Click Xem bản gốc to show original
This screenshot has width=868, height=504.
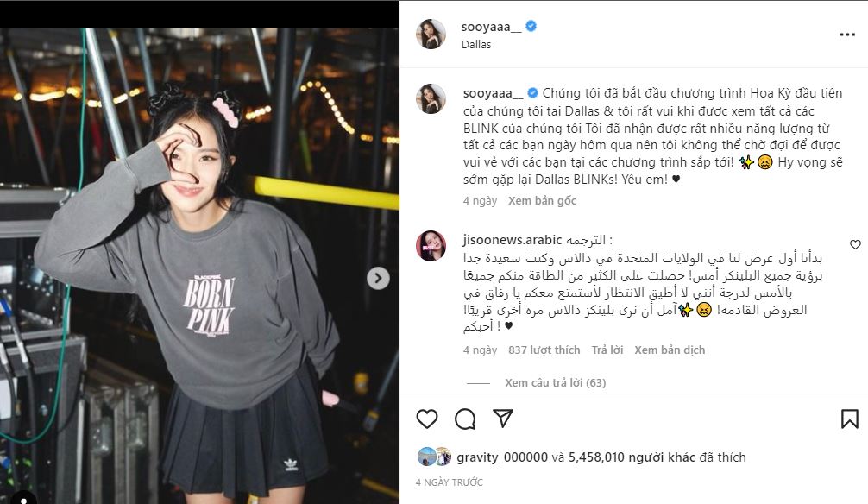(542, 200)
